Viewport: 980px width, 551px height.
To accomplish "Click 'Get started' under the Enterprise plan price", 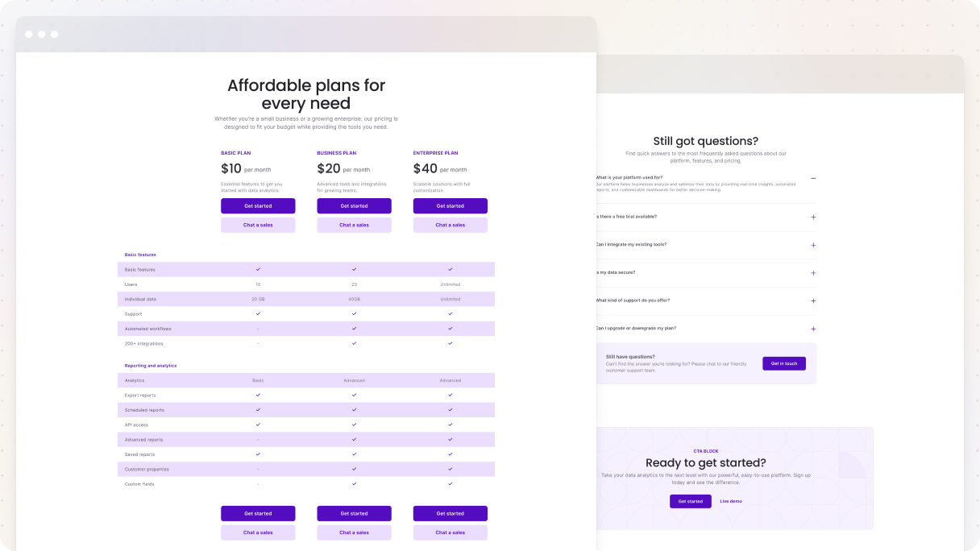I will (450, 205).
